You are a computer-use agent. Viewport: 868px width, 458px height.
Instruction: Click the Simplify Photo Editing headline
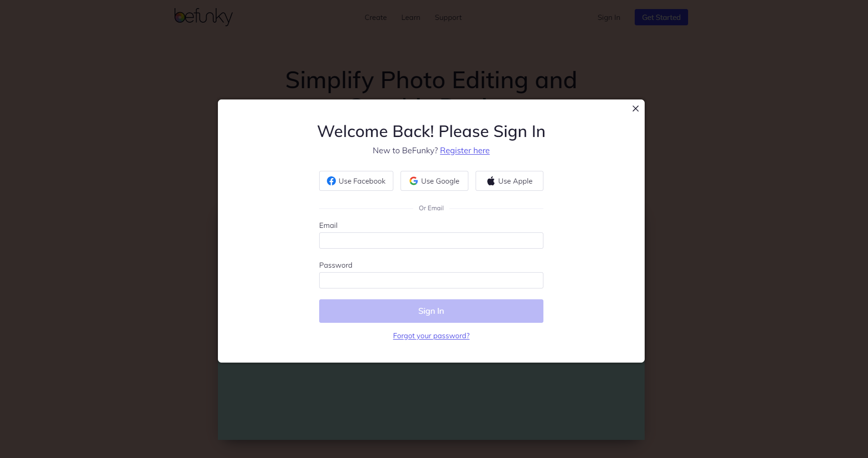[x=431, y=80]
